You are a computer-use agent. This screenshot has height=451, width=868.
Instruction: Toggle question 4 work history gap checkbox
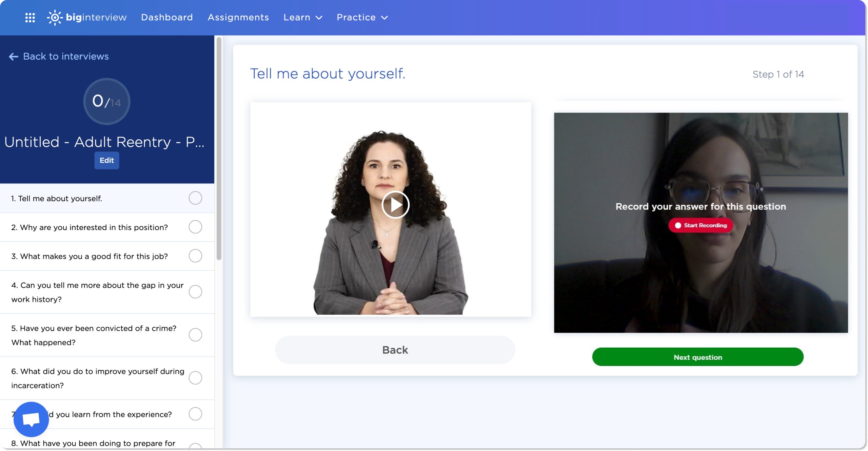click(x=196, y=291)
